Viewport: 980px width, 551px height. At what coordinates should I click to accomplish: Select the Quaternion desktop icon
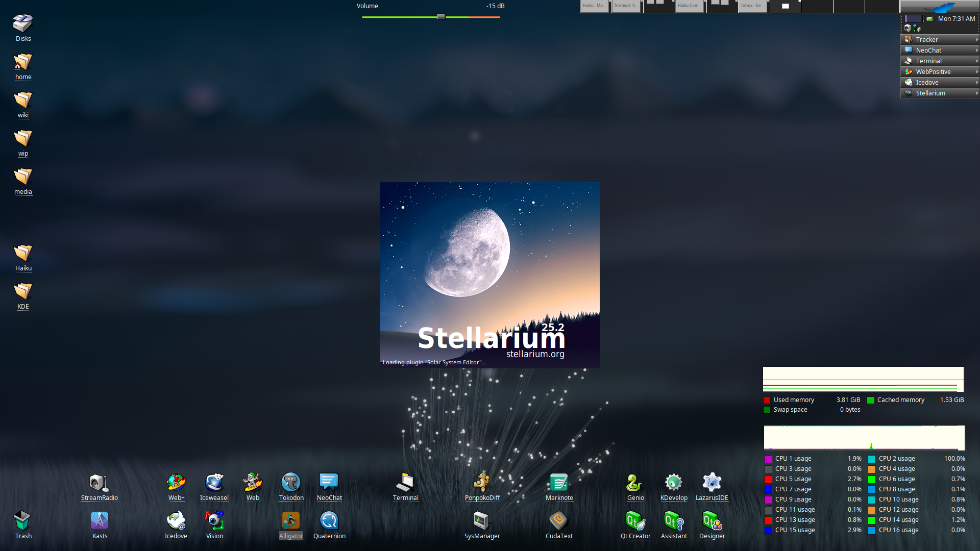pos(329,521)
